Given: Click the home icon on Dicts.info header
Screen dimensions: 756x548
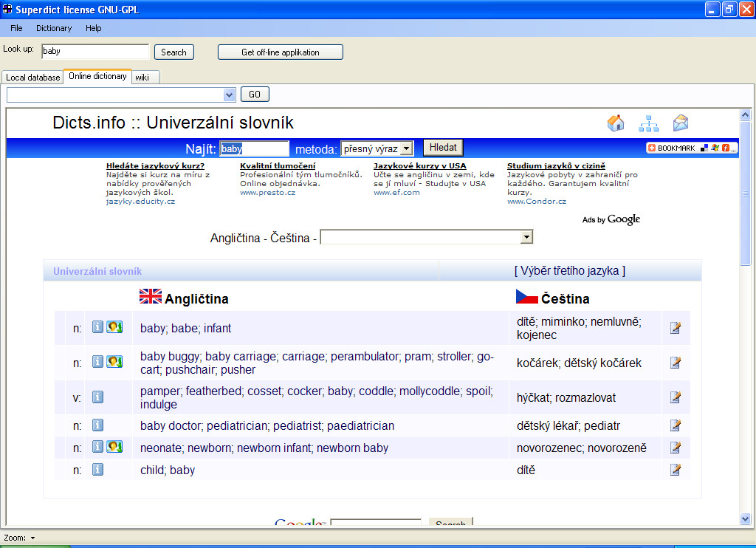Looking at the screenshot, I should tap(616, 123).
